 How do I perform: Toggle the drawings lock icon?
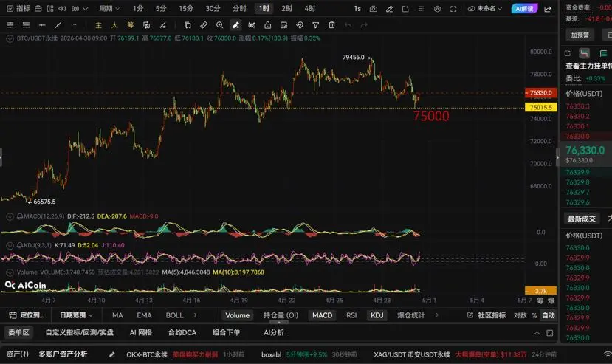pyautogui.click(x=268, y=25)
